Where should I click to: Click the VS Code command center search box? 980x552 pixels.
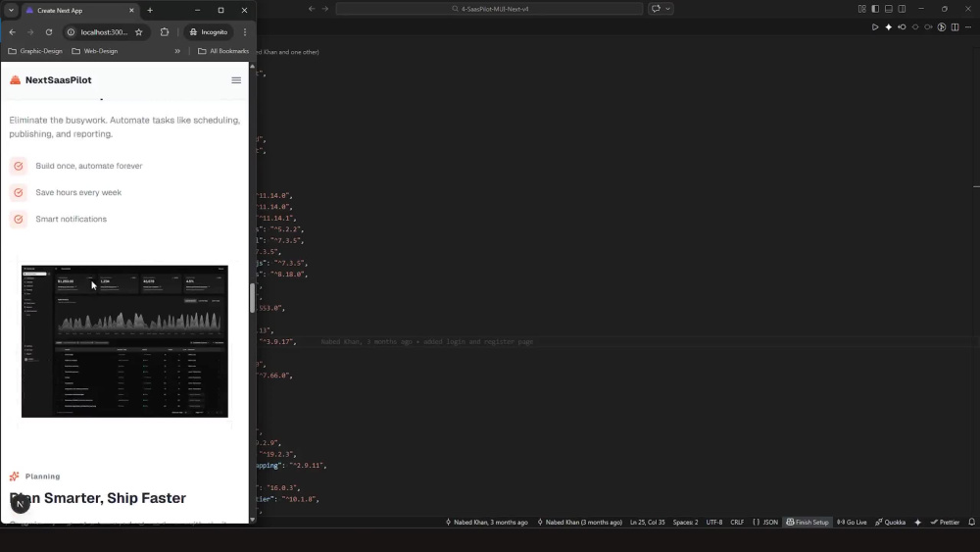pos(489,9)
